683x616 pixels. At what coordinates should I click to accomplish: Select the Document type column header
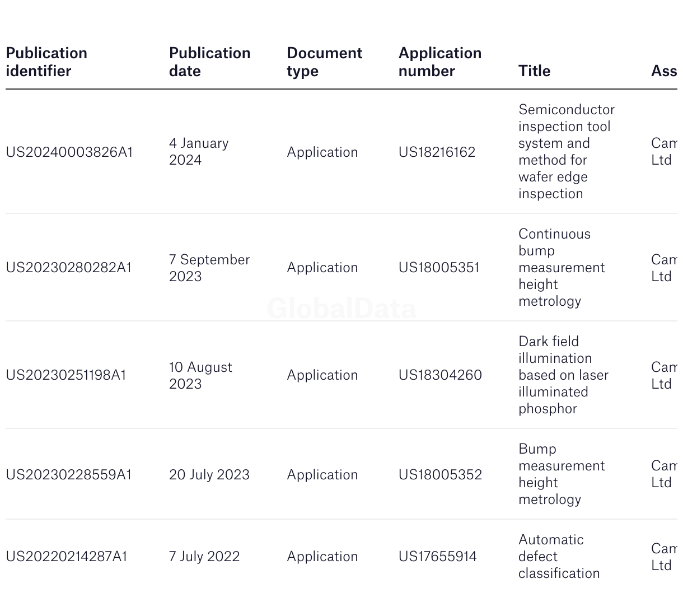(x=325, y=62)
